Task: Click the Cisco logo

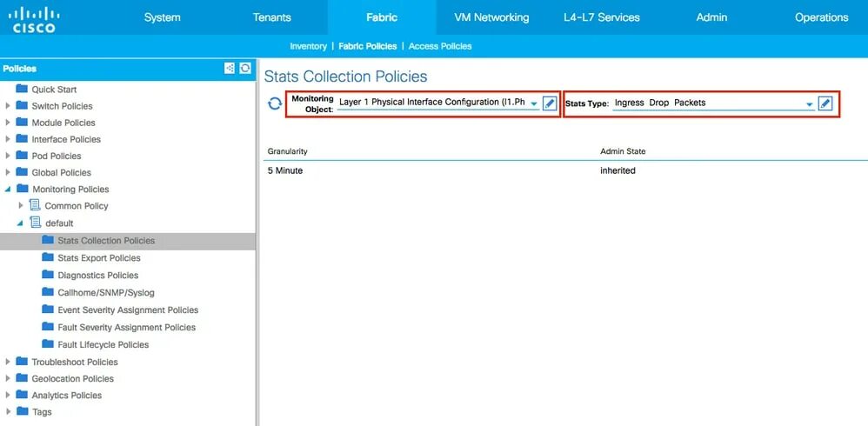Action: pyautogui.click(x=34, y=19)
